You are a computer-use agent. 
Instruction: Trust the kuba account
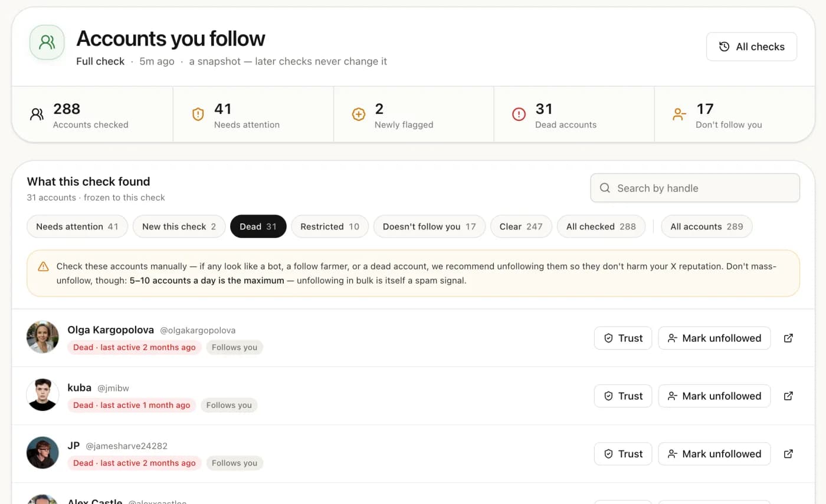623,396
